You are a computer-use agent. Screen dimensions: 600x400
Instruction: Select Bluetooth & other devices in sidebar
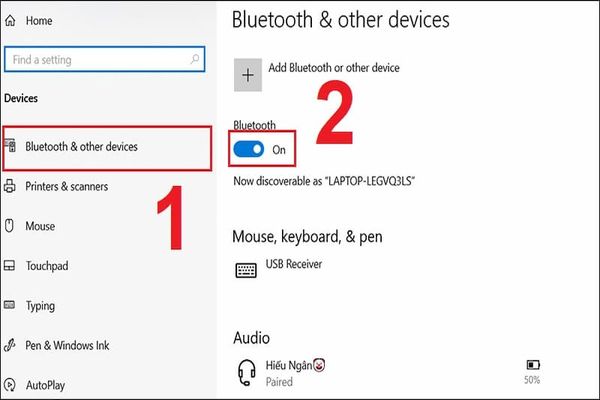(x=82, y=147)
